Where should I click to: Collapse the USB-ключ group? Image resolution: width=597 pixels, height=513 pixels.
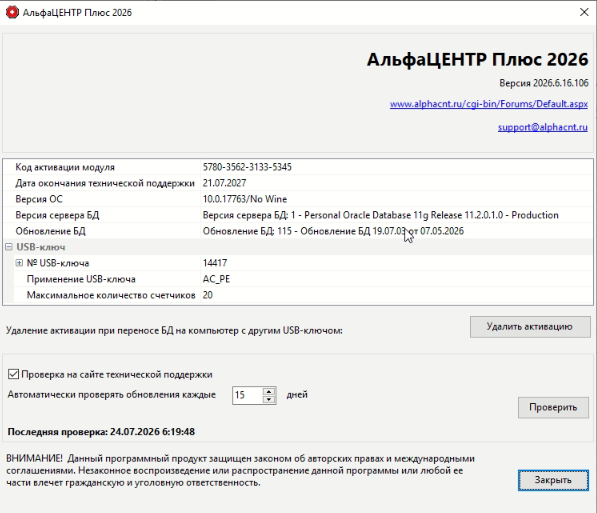(x=9, y=247)
